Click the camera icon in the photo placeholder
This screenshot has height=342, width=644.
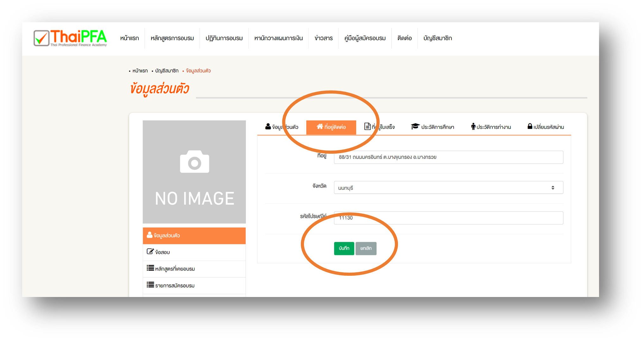point(194,162)
